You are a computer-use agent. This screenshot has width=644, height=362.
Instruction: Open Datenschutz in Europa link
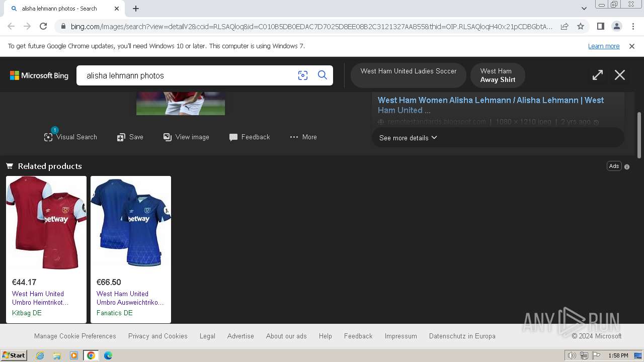click(462, 336)
